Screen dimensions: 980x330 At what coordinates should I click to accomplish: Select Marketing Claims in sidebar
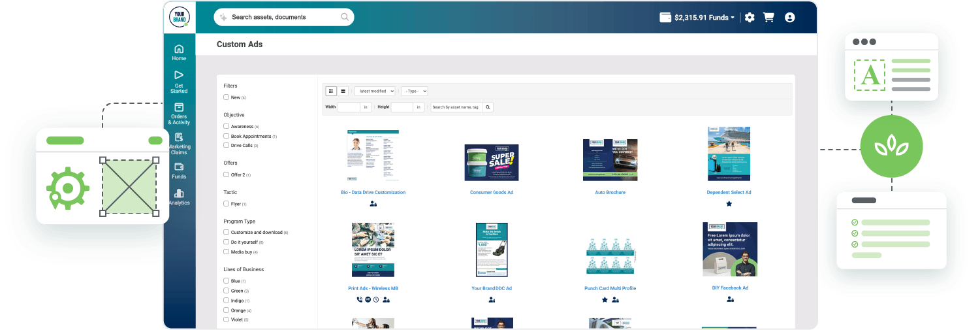point(179,144)
